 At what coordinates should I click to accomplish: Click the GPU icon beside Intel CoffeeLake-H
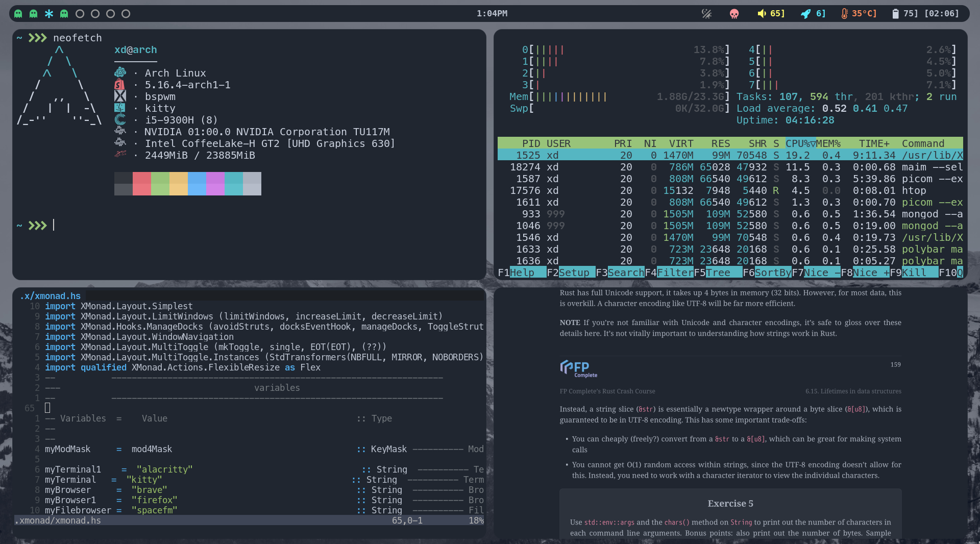120,143
